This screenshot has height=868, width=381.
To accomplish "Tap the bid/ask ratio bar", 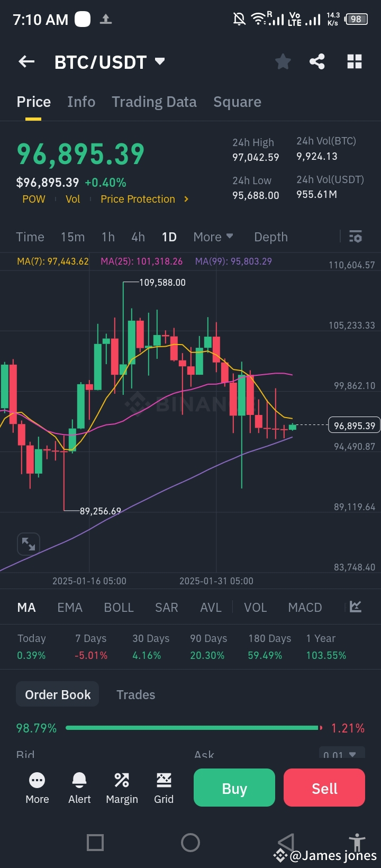I will click(193, 728).
